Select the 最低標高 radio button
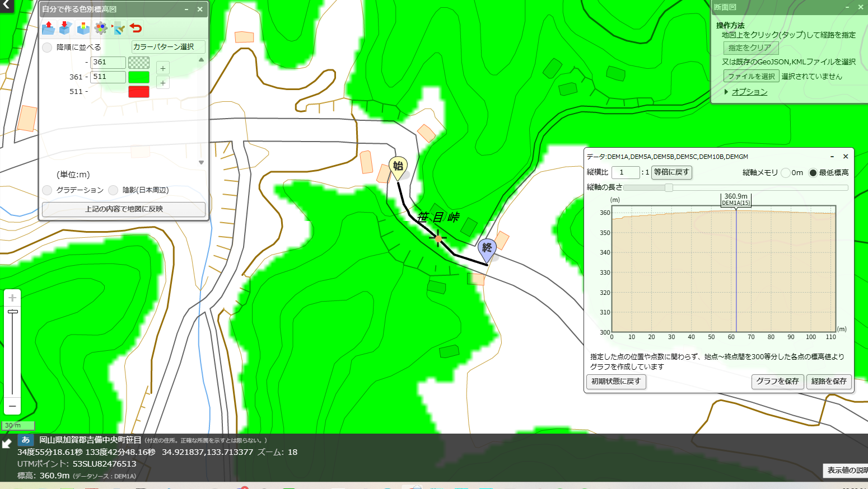868x489 pixels. (x=813, y=173)
